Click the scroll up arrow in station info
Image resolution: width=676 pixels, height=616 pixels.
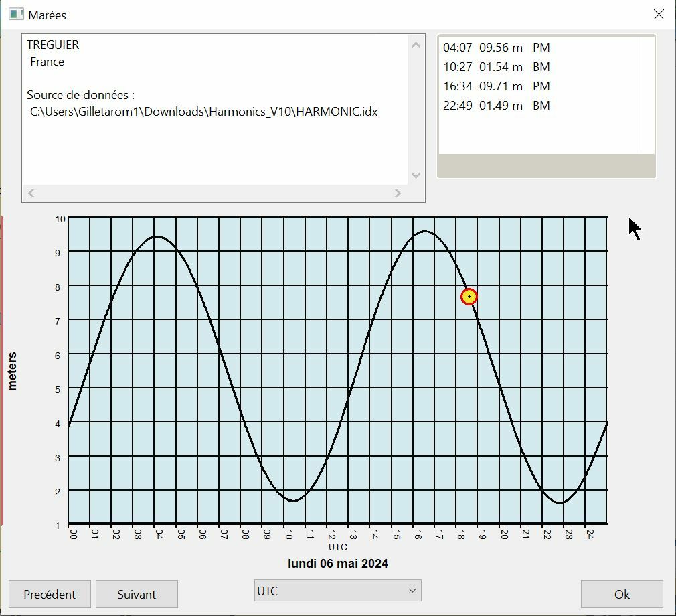point(416,45)
